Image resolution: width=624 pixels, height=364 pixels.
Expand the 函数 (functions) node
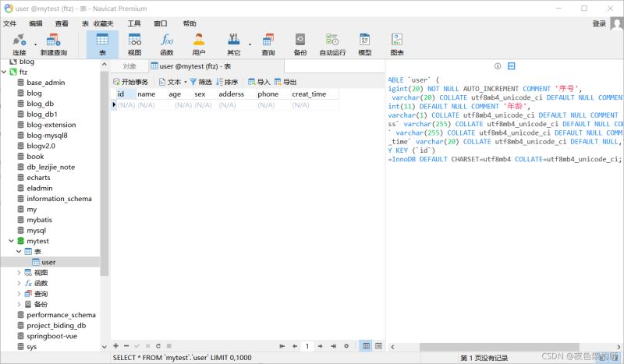point(19,283)
